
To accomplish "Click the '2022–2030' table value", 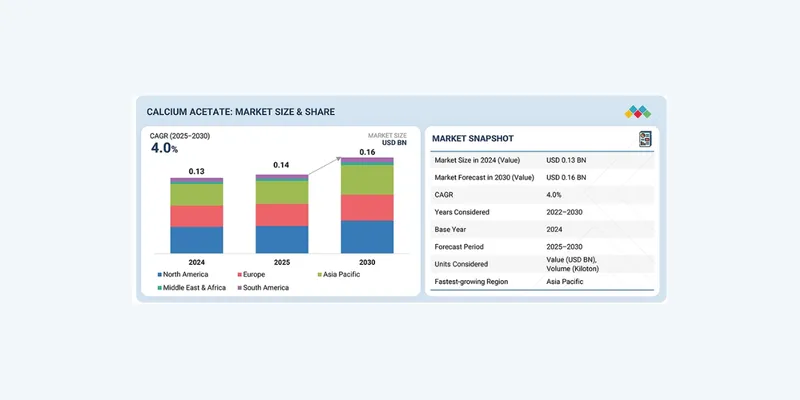I will 564,212.
